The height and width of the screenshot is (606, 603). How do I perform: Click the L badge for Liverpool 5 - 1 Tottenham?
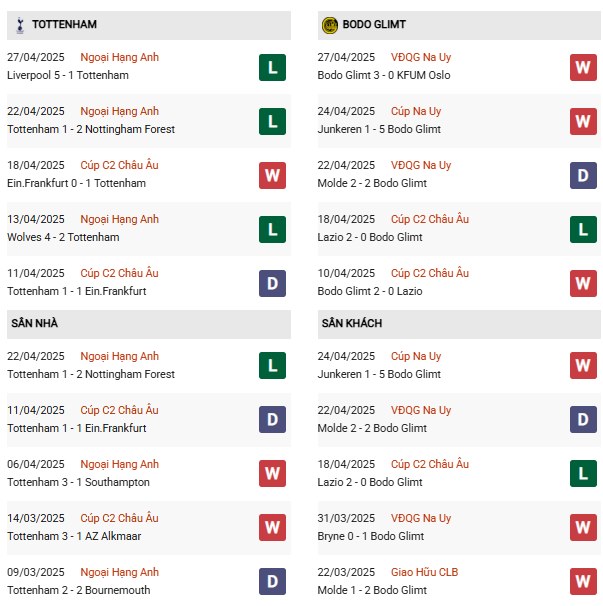(x=272, y=67)
